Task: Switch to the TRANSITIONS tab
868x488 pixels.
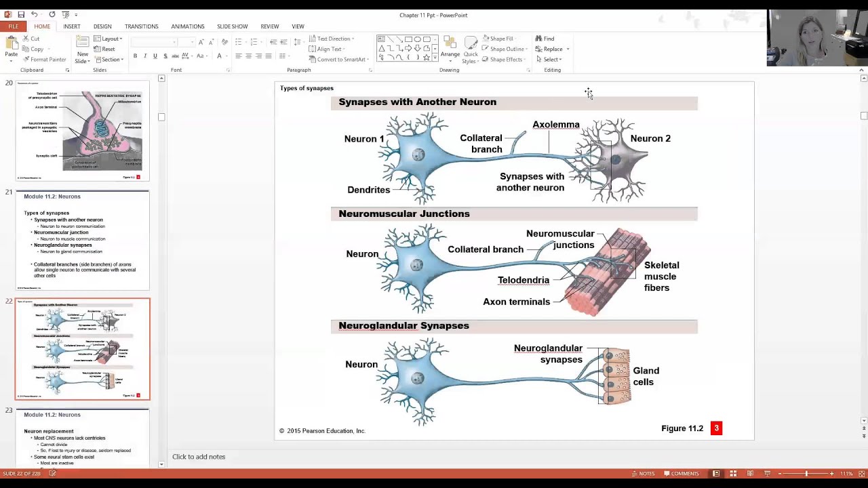Action: [x=141, y=26]
